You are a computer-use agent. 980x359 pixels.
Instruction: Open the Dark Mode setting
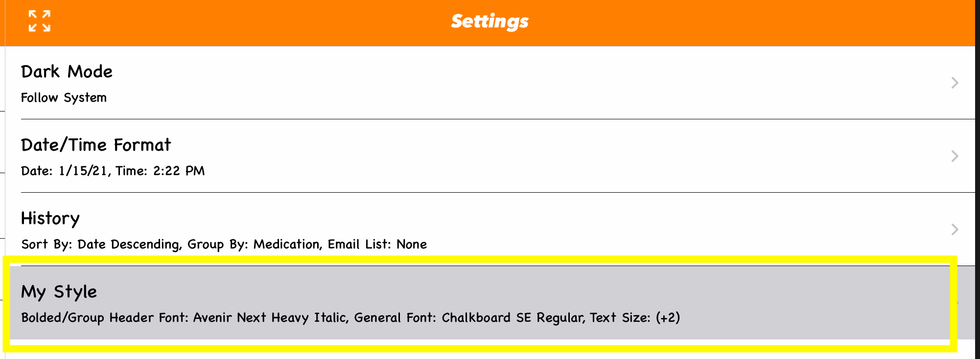(67, 72)
